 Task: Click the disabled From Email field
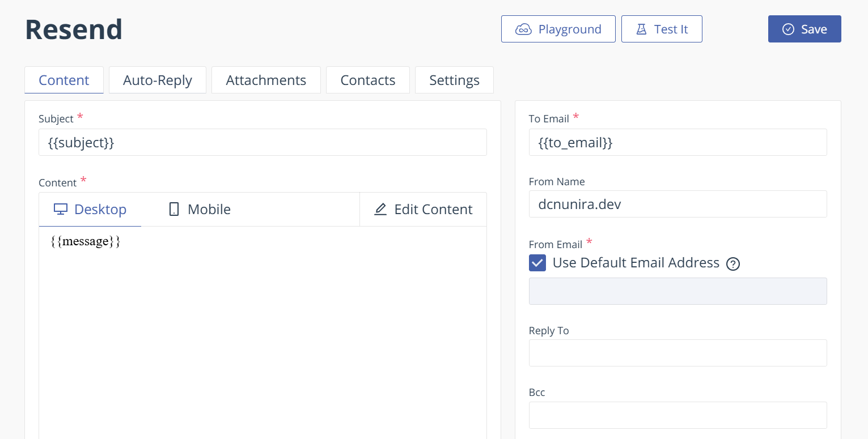coord(678,291)
